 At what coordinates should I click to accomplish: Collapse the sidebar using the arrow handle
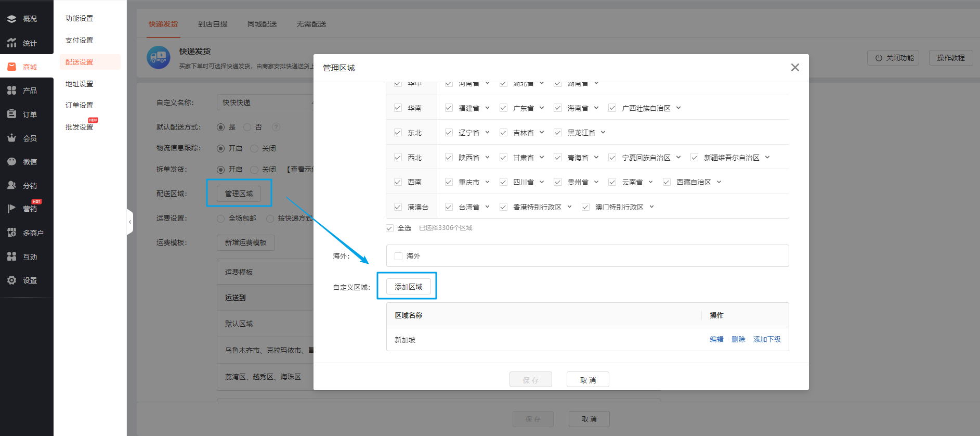click(130, 222)
